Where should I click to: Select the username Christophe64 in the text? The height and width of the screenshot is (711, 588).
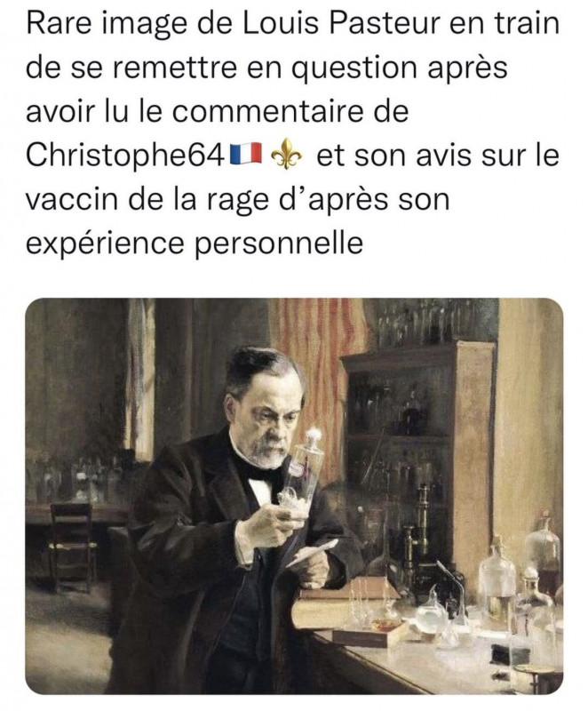point(125,155)
